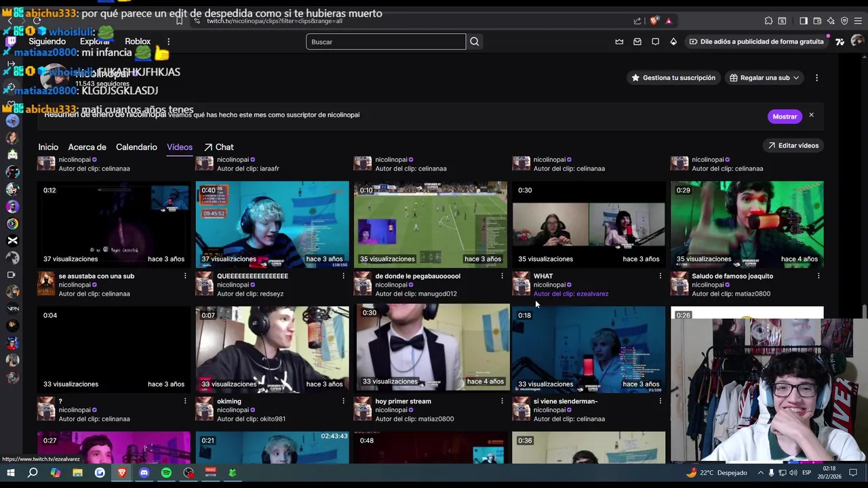Open the user avatar account menu
Screen dimensions: 868x488
tap(857, 41)
